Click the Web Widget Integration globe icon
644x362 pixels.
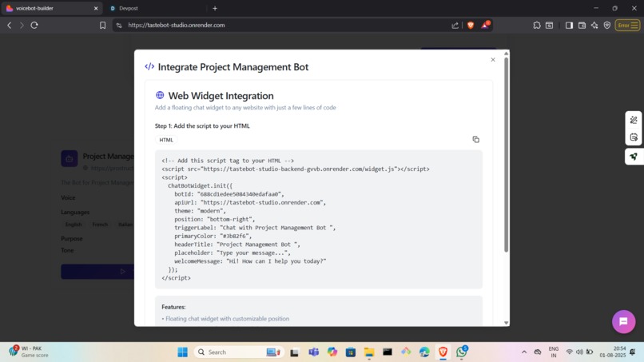(160, 95)
